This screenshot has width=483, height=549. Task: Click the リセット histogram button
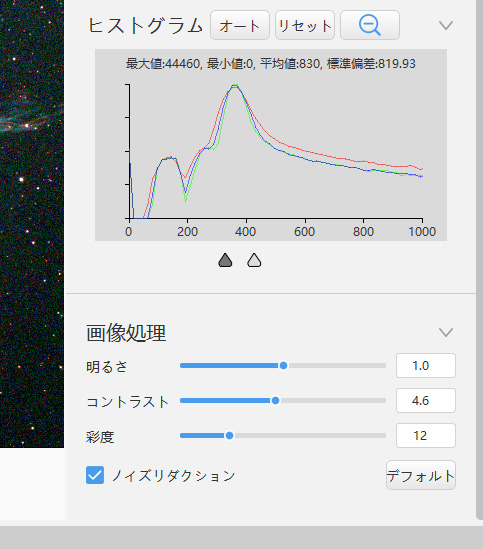pos(305,25)
